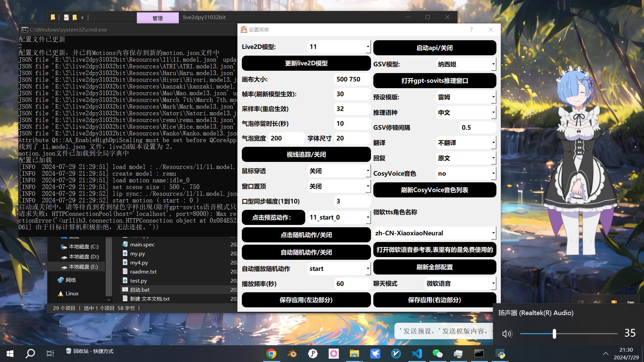The height and width of the screenshot is (362, 644).
Task: Click 采样率 input field showing 32
Action: click(352, 109)
